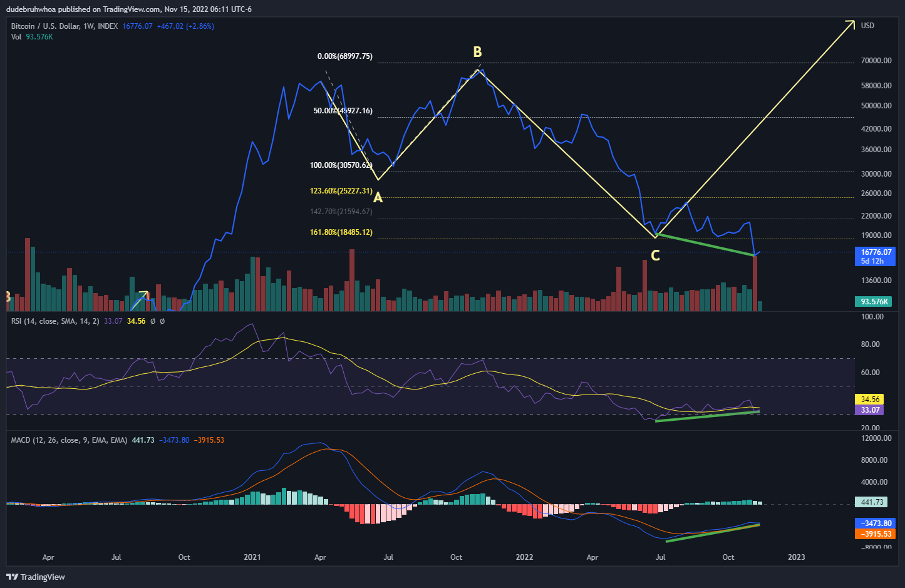Click the wave label B at the top
Image resolution: width=905 pixels, height=588 pixels.
point(477,52)
